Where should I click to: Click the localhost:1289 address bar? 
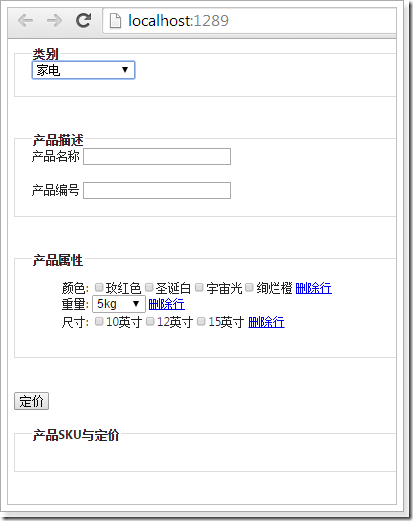(250, 21)
